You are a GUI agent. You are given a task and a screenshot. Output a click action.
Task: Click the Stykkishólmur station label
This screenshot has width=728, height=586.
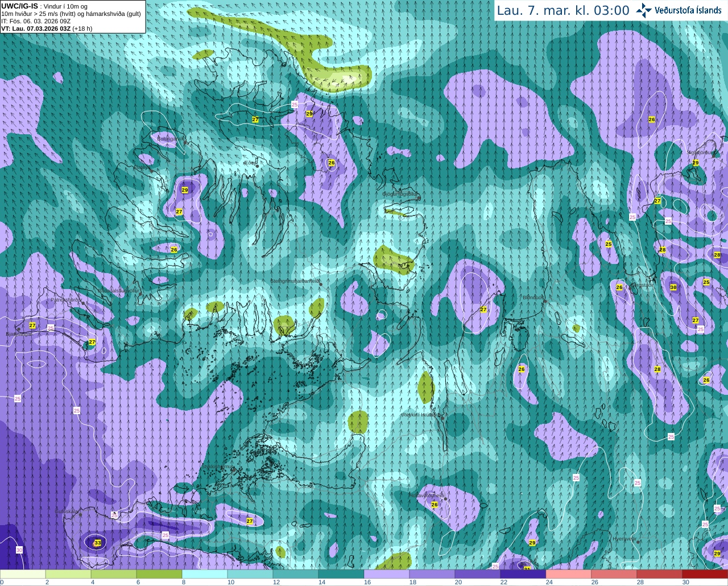pos(217,467)
